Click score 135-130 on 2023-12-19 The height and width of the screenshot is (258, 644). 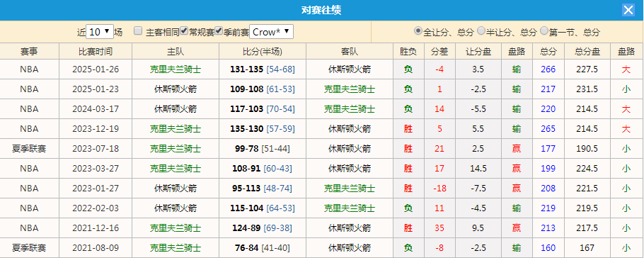click(x=246, y=129)
